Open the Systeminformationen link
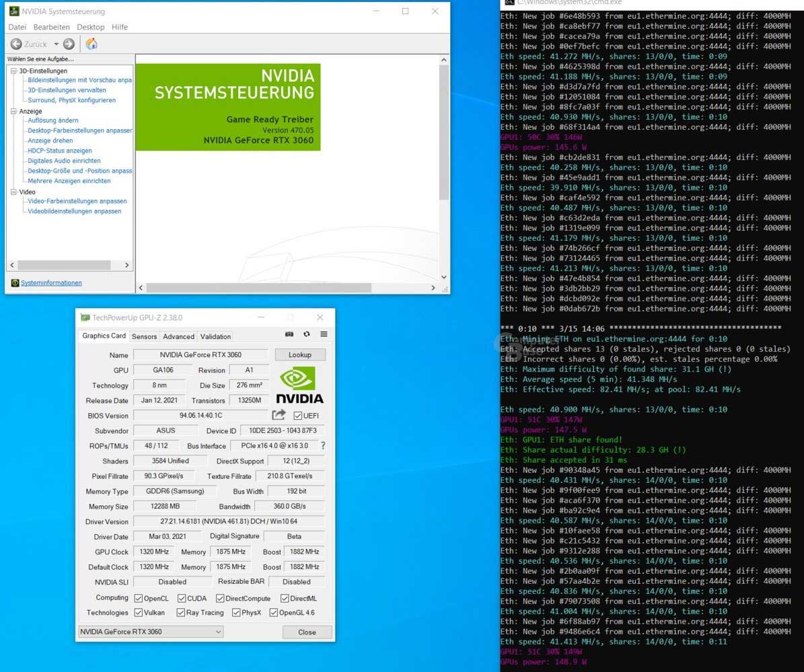 click(x=51, y=283)
